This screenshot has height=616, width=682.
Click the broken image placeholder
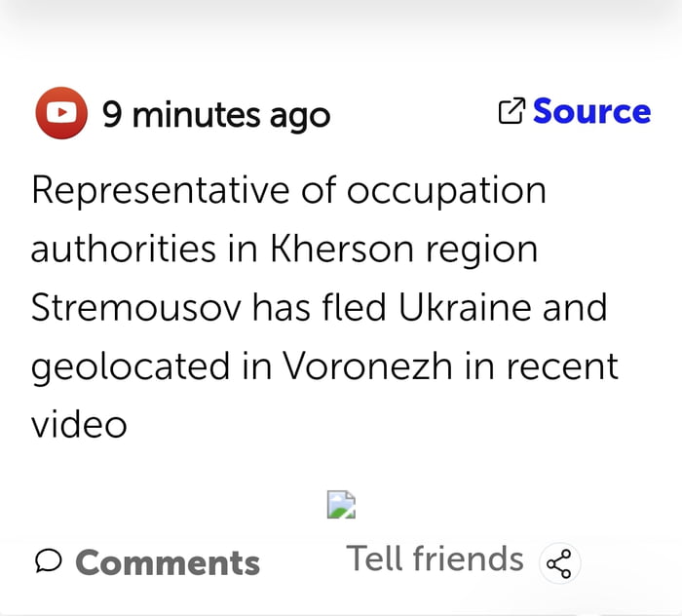pos(341,505)
